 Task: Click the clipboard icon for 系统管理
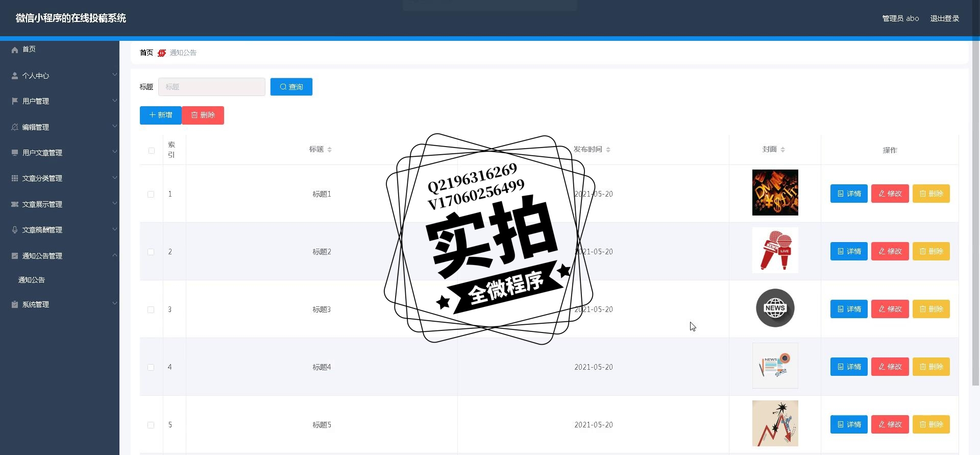(15, 304)
